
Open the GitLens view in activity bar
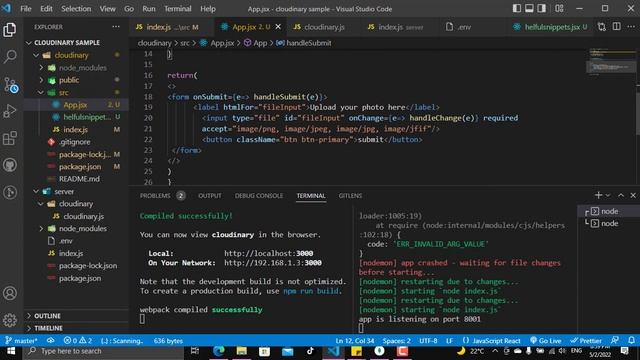10,192
